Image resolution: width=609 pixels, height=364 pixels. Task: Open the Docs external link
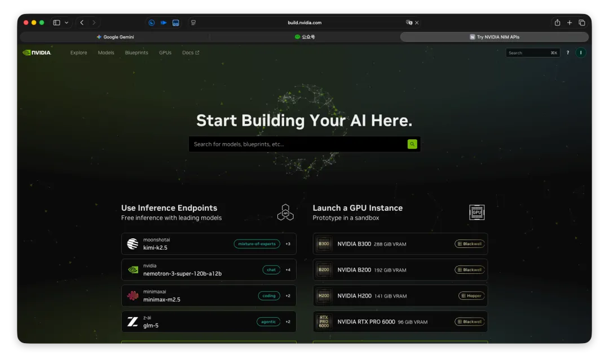191,53
